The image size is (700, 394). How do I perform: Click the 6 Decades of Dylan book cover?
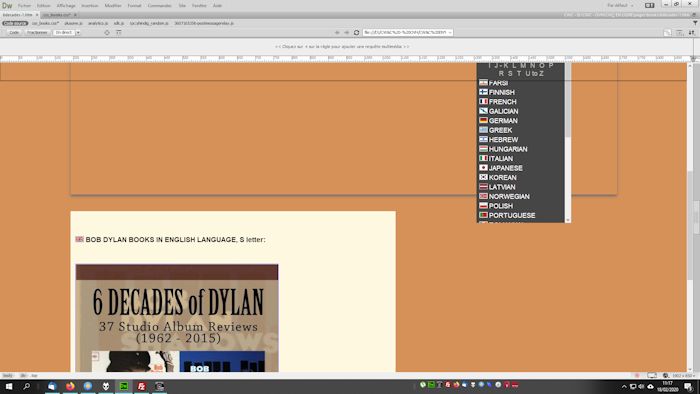tap(177, 318)
